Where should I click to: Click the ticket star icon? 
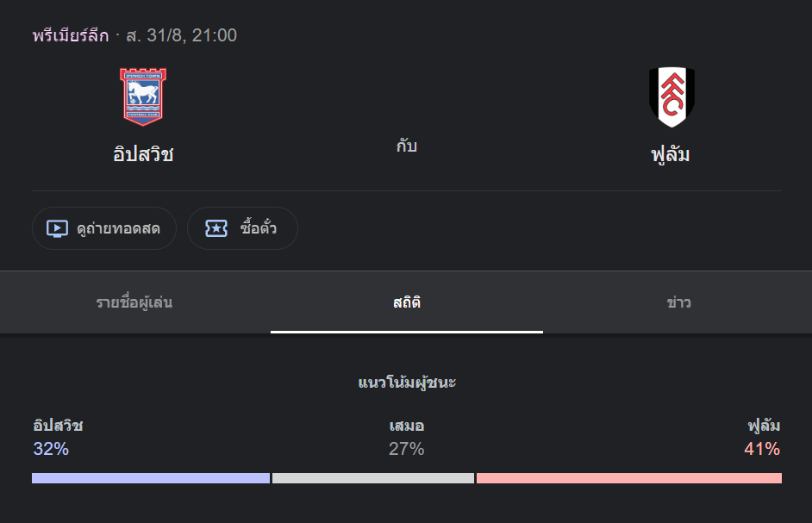[216, 228]
